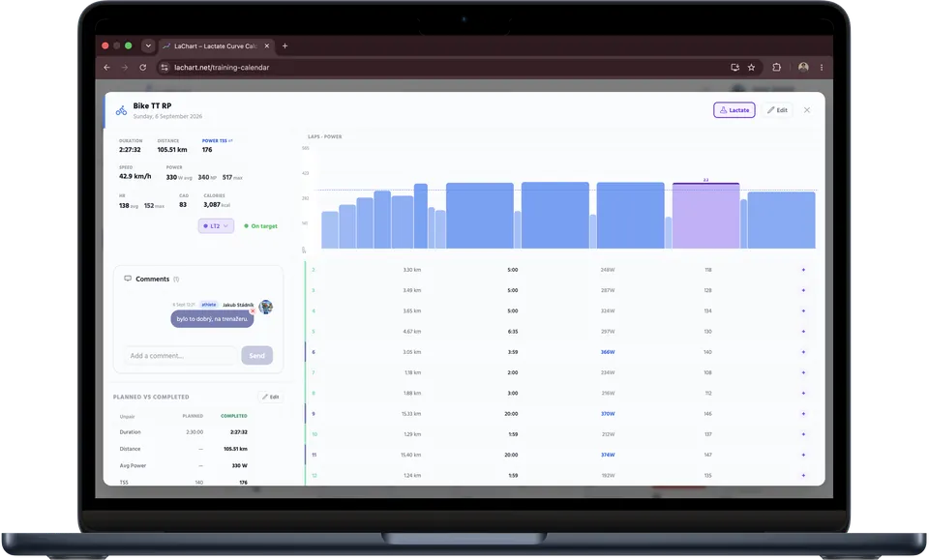929x560 pixels.
Task: Open the tab search chevron dropdown
Action: tap(148, 45)
